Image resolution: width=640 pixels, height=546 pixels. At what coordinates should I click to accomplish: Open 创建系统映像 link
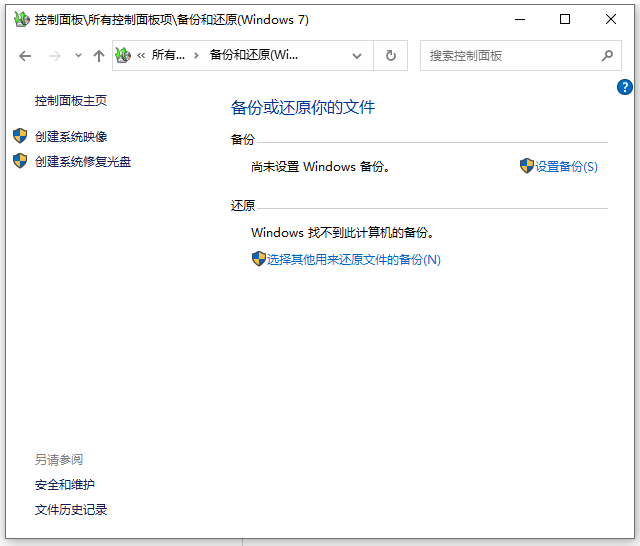[x=71, y=137]
